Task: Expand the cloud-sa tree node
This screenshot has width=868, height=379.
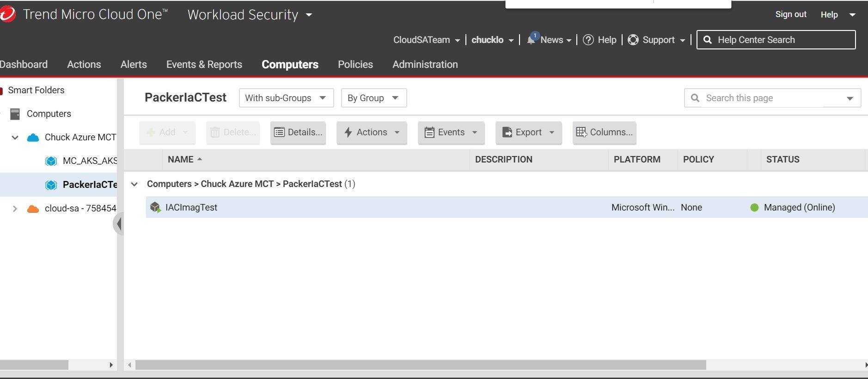Action: pos(15,209)
